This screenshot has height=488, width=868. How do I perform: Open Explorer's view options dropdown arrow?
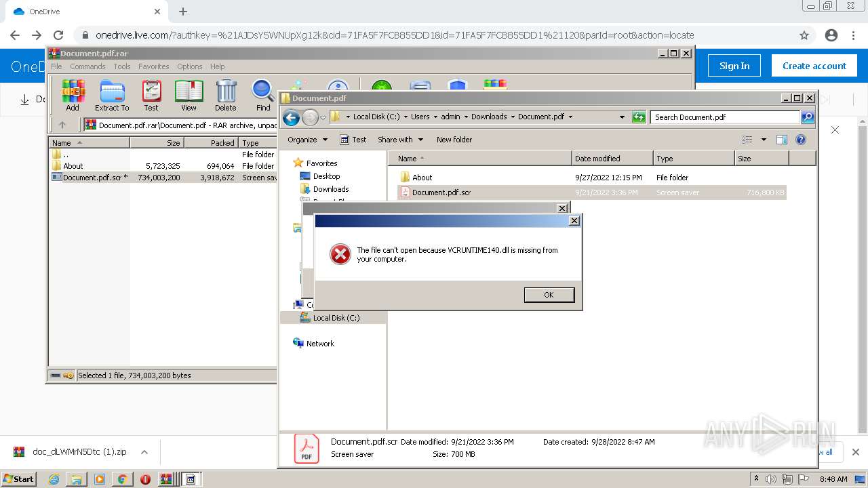pyautogui.click(x=764, y=140)
